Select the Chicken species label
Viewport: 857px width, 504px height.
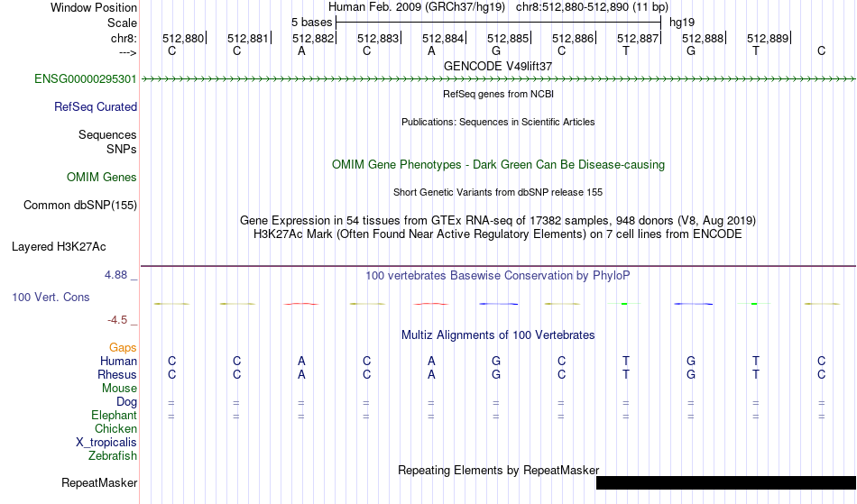click(x=115, y=429)
